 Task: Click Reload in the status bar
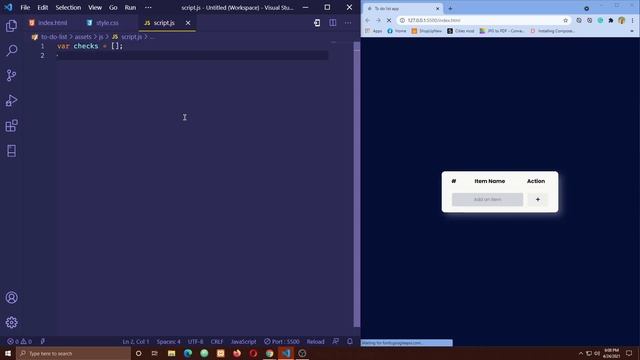point(316,341)
